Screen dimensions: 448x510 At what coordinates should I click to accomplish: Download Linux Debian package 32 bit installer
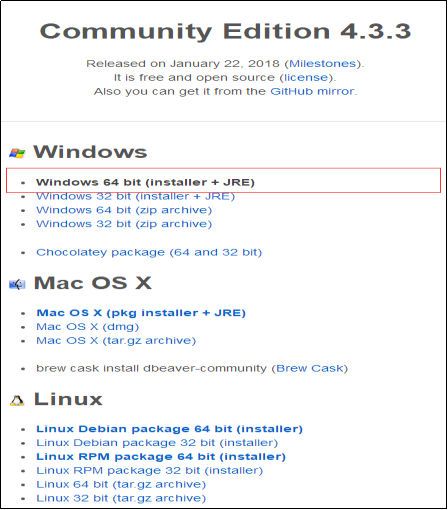[x=157, y=443]
